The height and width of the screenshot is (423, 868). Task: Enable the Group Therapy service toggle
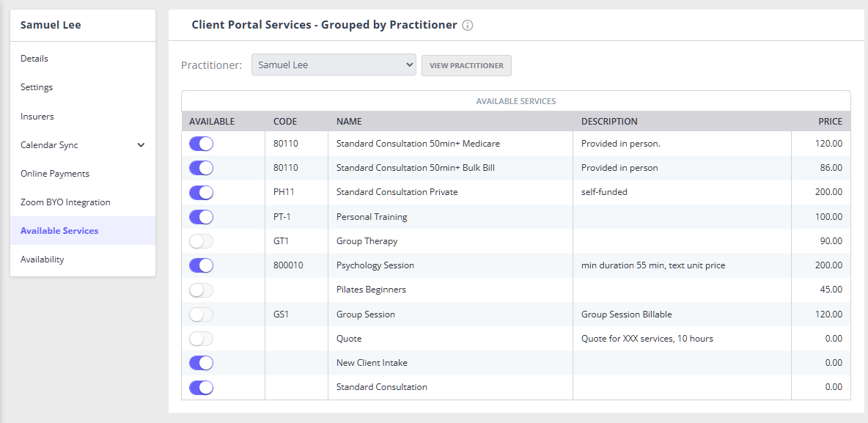click(x=201, y=241)
